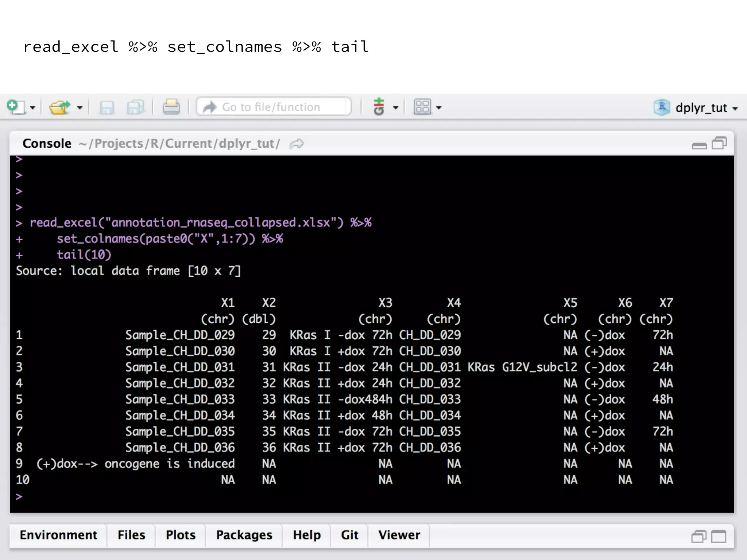The height and width of the screenshot is (560, 747).
Task: Click the last console prompt line
Action: click(19, 497)
